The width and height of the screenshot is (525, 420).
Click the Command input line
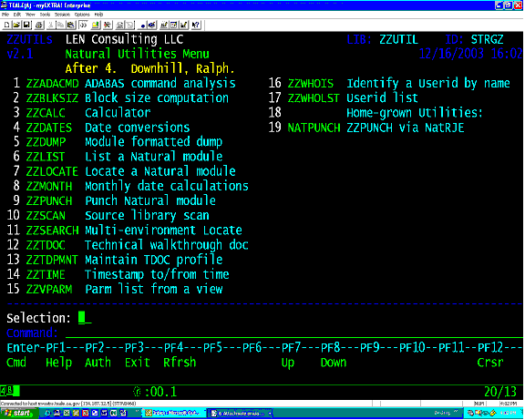tap(294, 333)
